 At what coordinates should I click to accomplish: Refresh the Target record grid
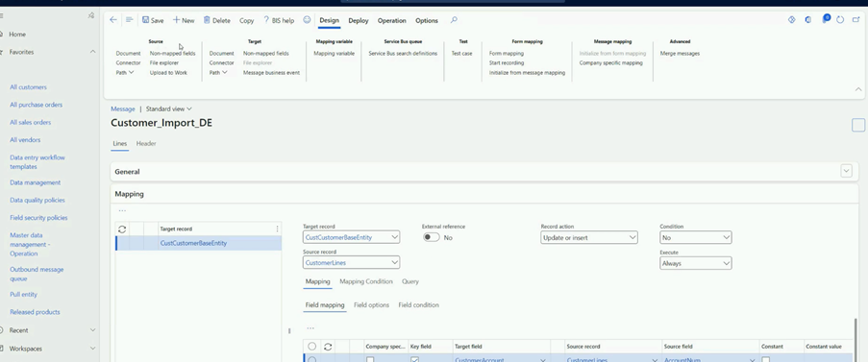pyautogui.click(x=122, y=229)
